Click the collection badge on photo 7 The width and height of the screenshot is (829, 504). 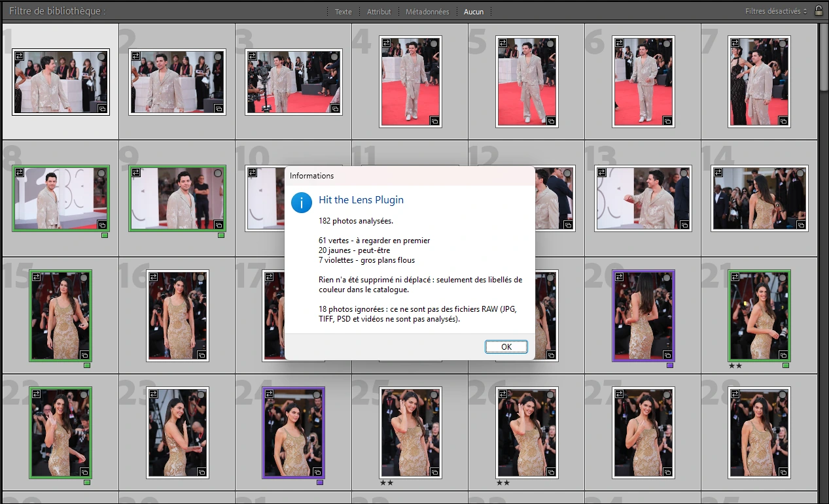(x=784, y=121)
